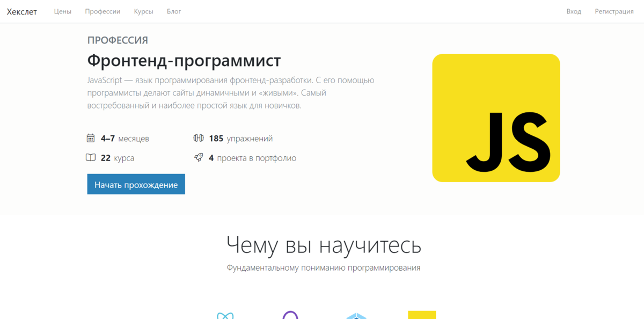Click the text 22 курса

(x=118, y=158)
